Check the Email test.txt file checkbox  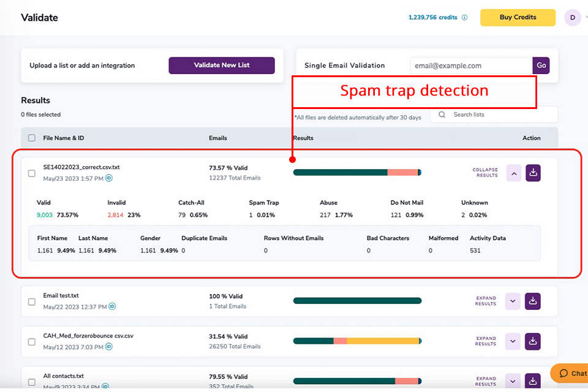pyautogui.click(x=32, y=301)
